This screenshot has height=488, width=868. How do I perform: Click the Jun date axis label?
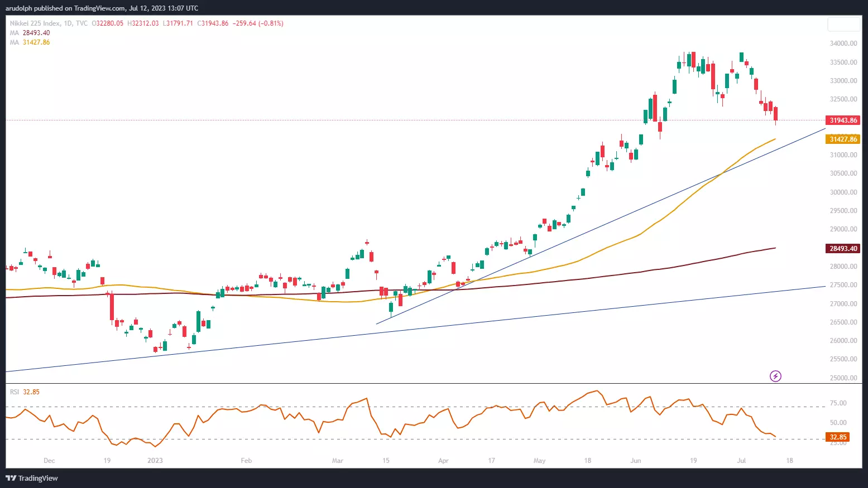(635, 461)
